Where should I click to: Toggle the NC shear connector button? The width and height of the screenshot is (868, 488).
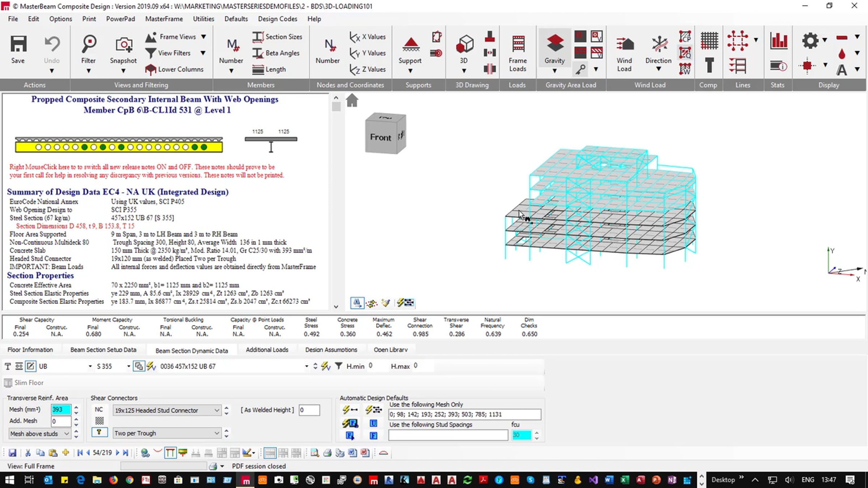tap(99, 410)
